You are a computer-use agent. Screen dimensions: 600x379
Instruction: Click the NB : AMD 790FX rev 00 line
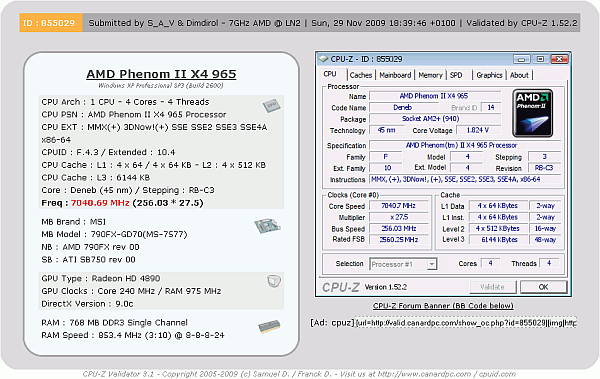coord(90,247)
